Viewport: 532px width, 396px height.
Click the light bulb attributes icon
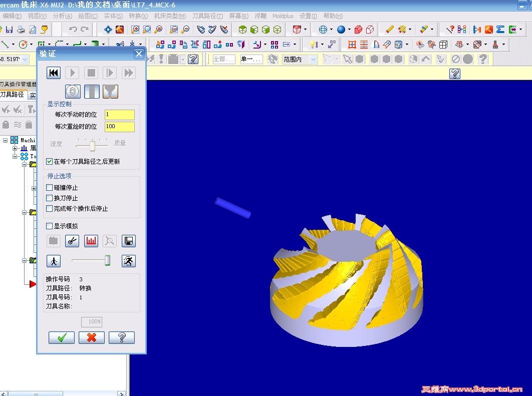(x=314, y=45)
